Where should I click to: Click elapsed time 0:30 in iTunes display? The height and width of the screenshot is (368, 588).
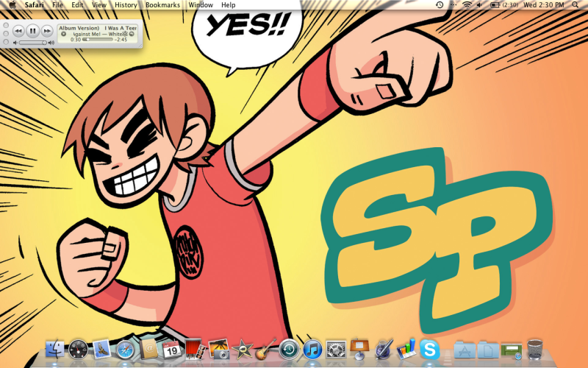click(x=76, y=40)
